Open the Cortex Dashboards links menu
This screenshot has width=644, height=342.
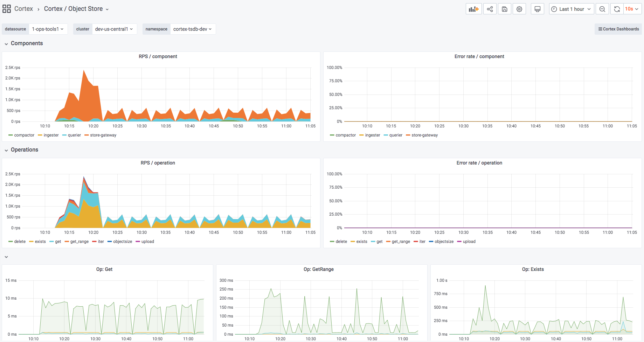[x=618, y=29]
